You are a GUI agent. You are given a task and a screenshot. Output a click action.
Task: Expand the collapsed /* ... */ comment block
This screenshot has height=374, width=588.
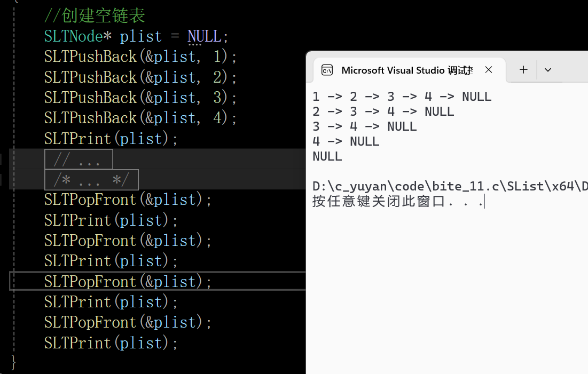tap(91, 180)
